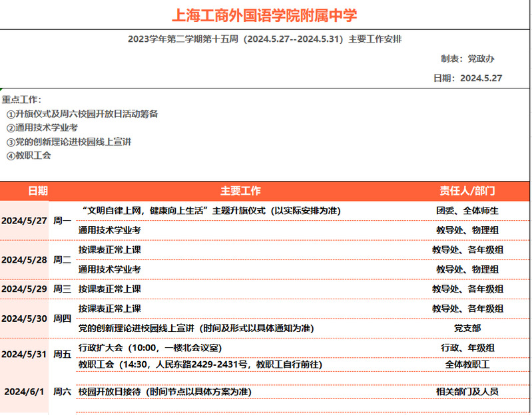The width and height of the screenshot is (532, 415).
Task: Select the 主要工作 column header
Action: (x=240, y=191)
